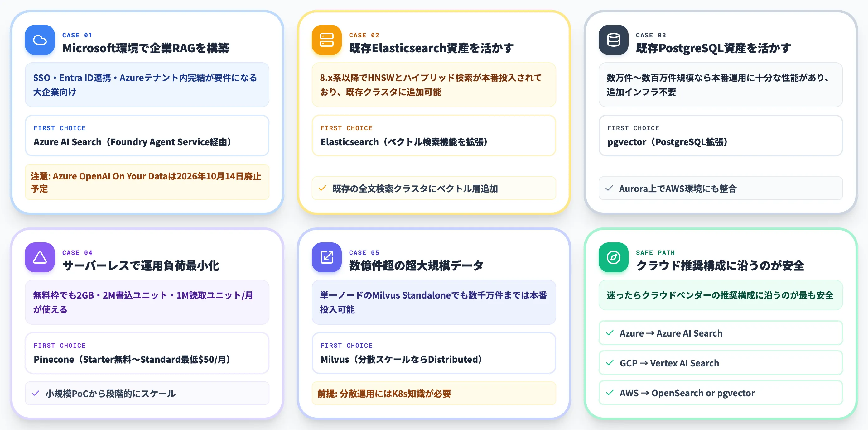This screenshot has height=430, width=868.
Task: Click the 8.x系以降でHNSW description box
Action: [434, 85]
